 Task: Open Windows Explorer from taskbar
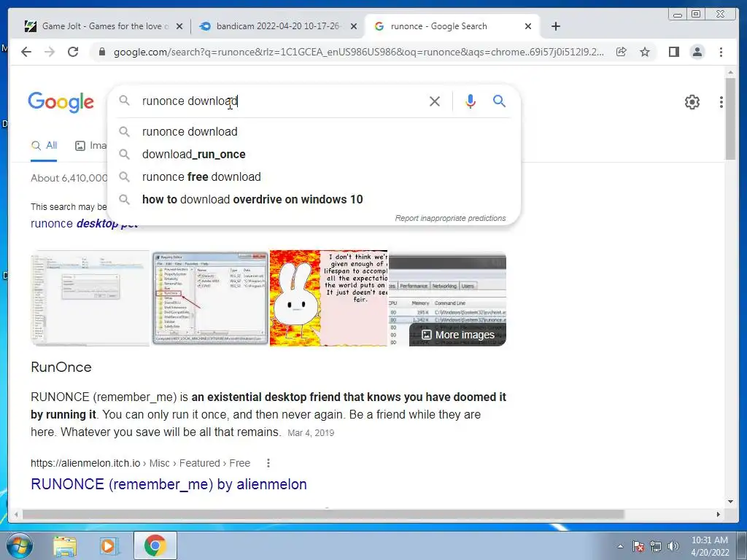(65, 546)
